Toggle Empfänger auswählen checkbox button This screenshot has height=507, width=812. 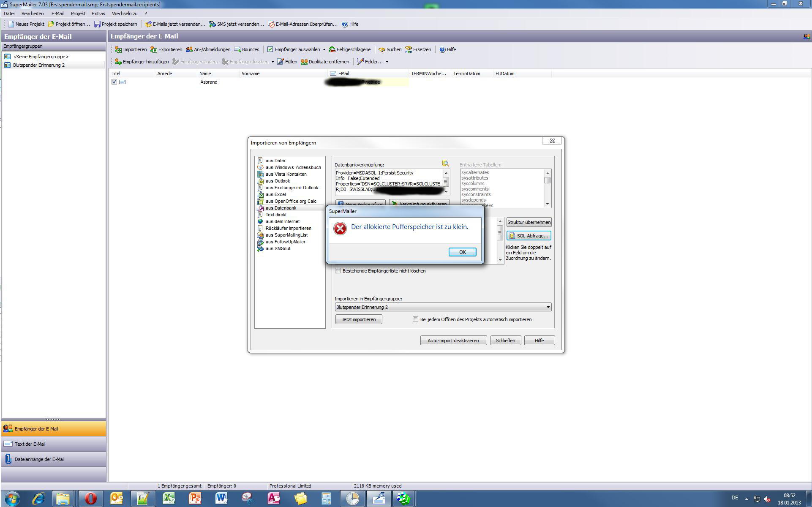tap(293, 49)
